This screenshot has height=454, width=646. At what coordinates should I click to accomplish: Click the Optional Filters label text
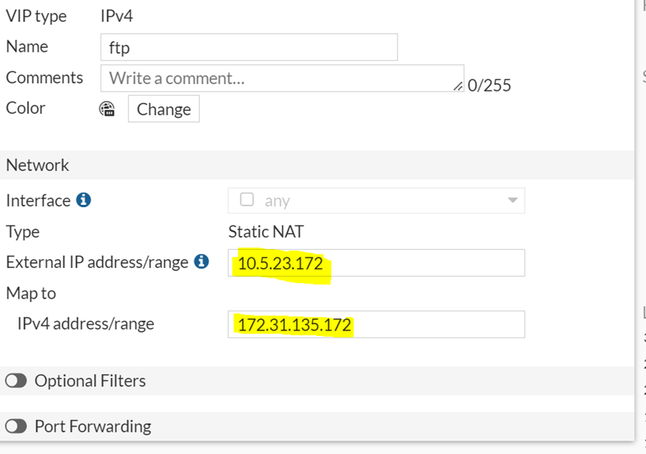90,381
